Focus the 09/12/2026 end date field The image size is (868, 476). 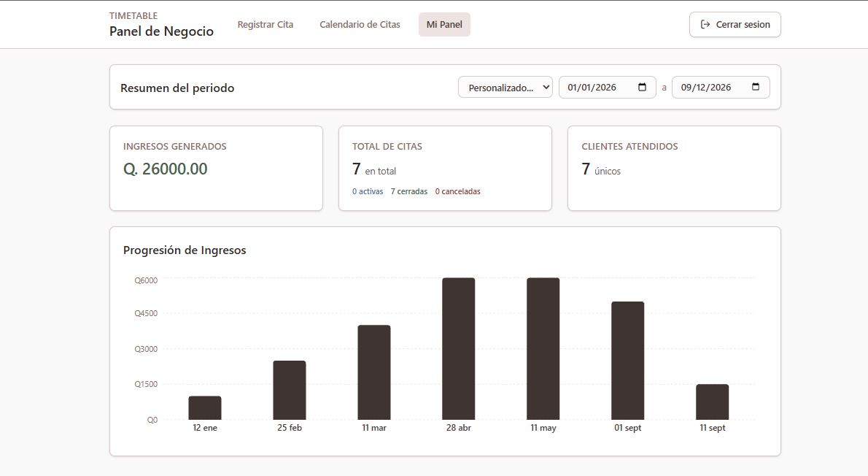721,87
